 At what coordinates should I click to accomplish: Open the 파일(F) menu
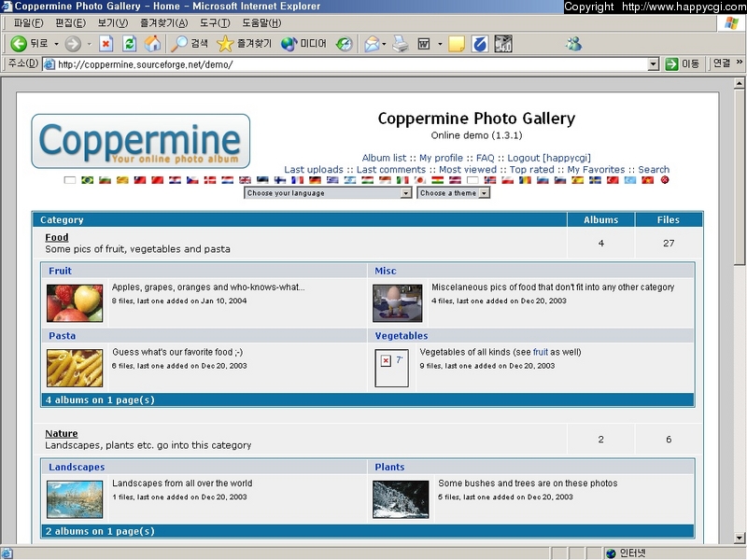(x=28, y=22)
